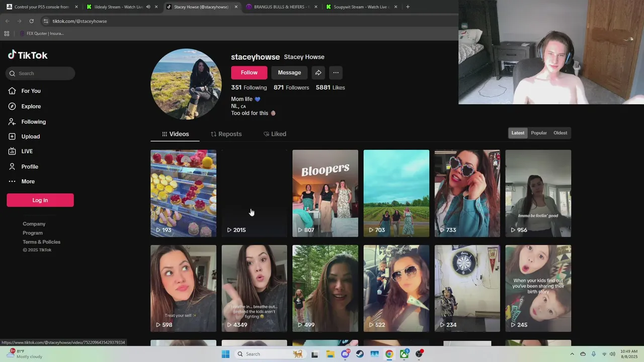Image resolution: width=644 pixels, height=362 pixels.
Task: Open the browser apps grid icon
Action: click(7, 34)
